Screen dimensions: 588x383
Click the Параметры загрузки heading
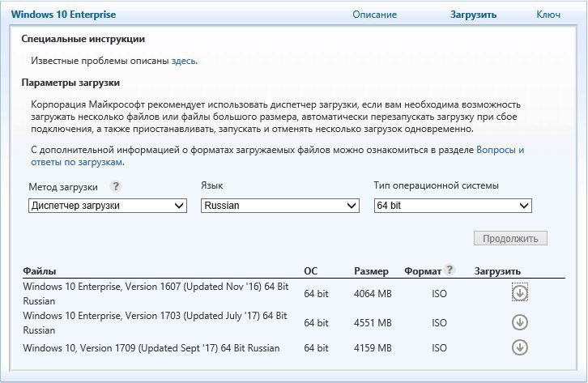70,83
